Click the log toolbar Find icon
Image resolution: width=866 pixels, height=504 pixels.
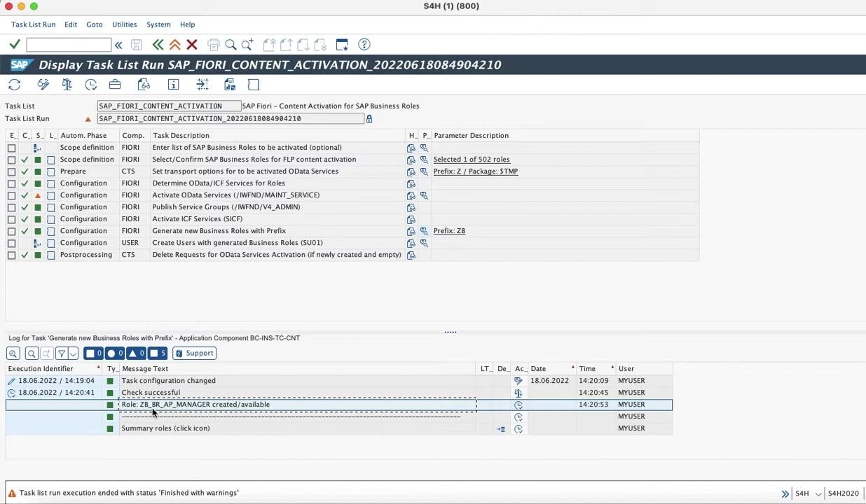[x=31, y=353]
